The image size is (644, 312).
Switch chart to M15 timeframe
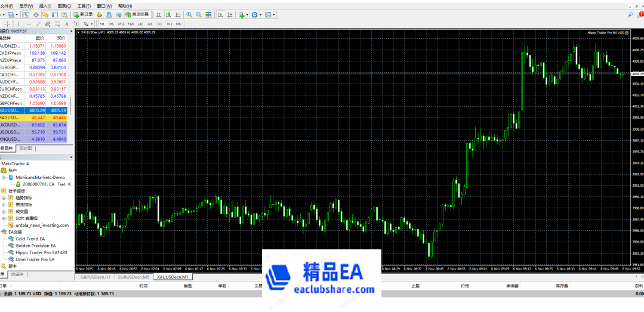tap(121, 24)
